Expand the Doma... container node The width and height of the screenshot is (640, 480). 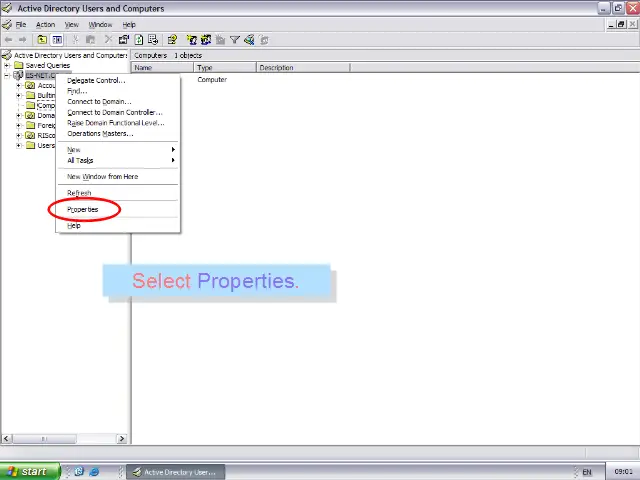pos(18,116)
